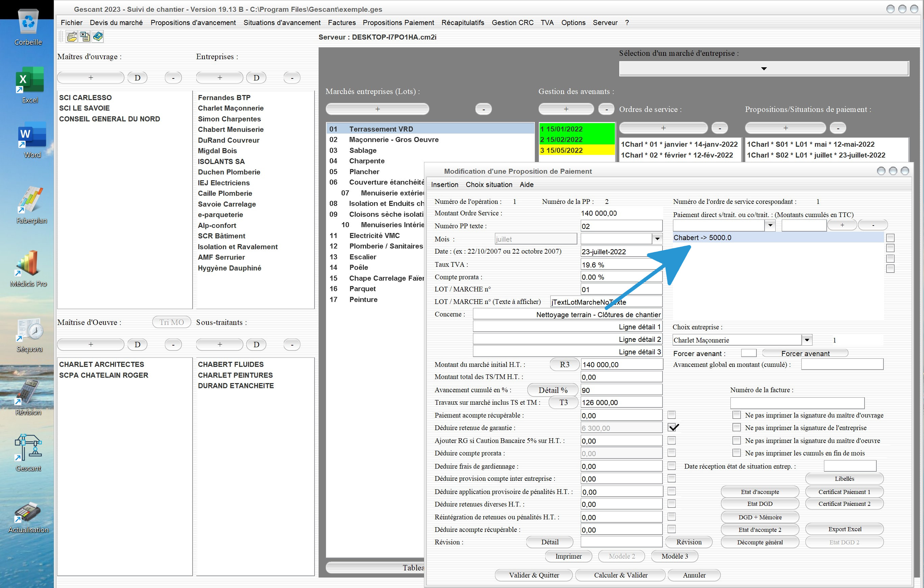
Task: Click the Numéro de la facture input field
Action: [x=797, y=403]
